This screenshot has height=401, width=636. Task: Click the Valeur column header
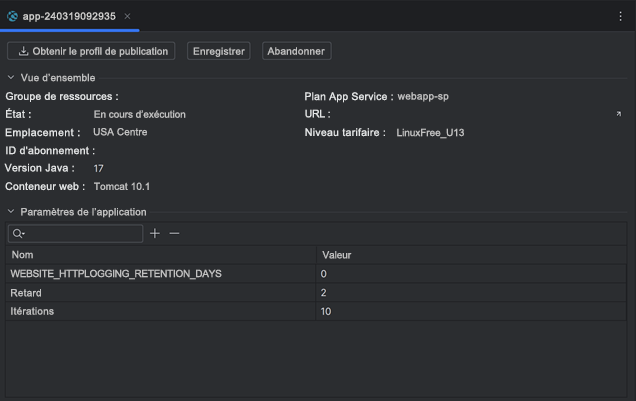471,255
